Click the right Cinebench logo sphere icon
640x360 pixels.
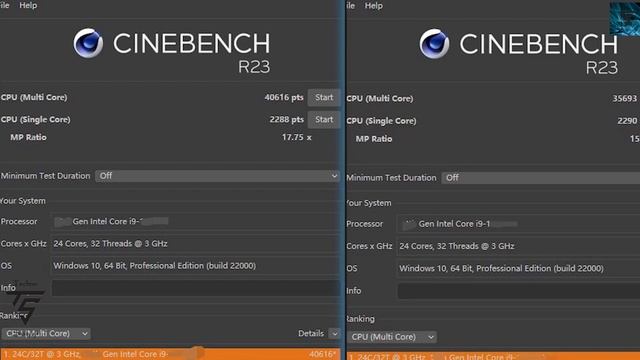pos(434,44)
